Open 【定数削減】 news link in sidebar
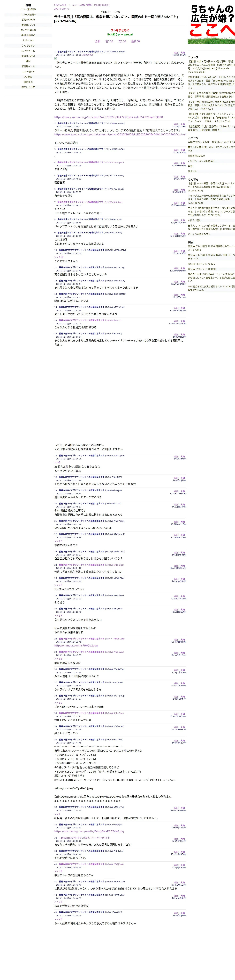235x980 pixels. (x=212, y=128)
